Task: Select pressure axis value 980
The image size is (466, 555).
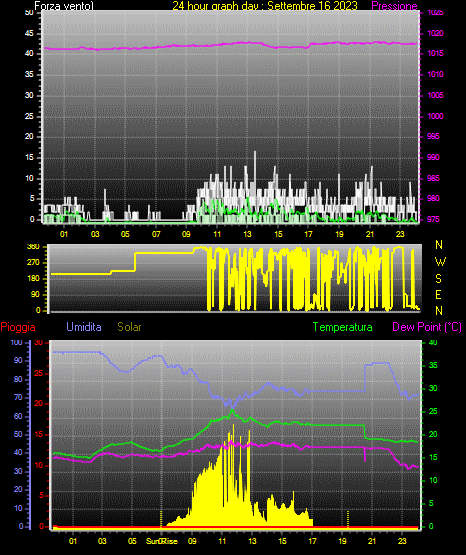Action: [x=433, y=198]
